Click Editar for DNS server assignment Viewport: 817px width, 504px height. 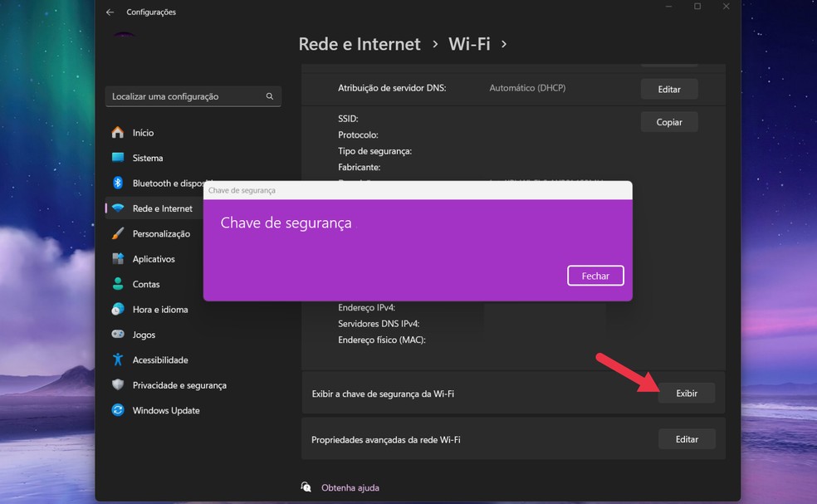point(669,89)
